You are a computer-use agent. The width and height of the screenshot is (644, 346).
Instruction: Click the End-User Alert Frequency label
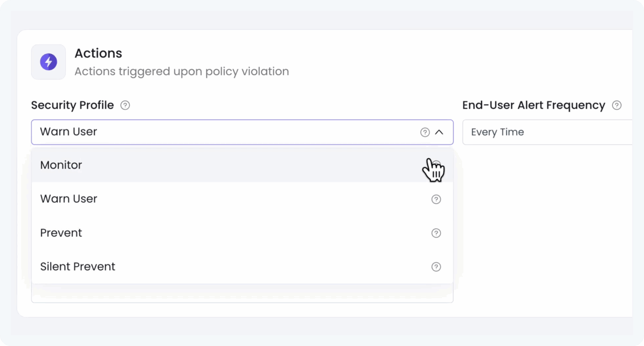(x=534, y=105)
